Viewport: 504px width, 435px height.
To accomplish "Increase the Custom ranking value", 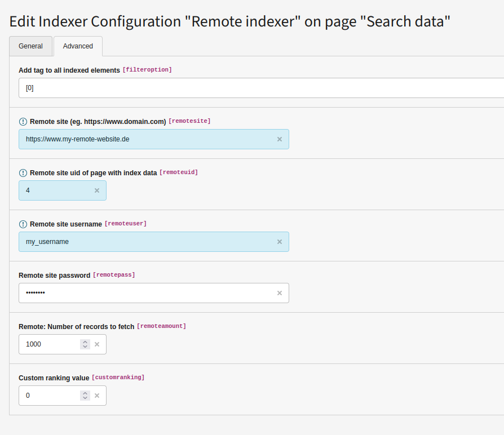I will [85, 393].
